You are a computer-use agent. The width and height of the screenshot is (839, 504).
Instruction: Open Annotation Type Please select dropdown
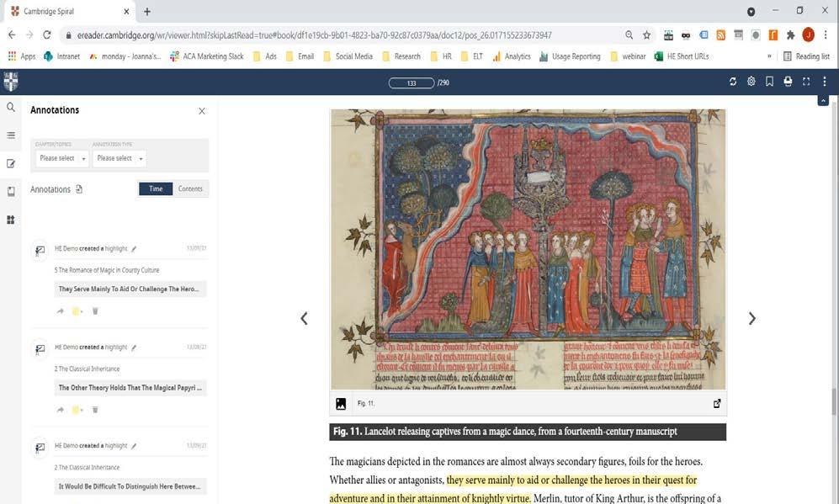coord(119,158)
